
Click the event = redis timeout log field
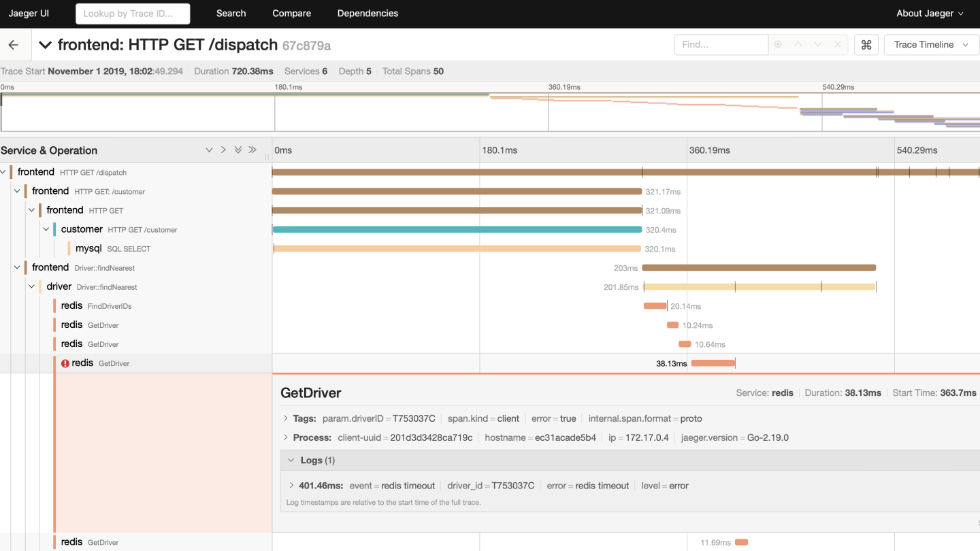392,486
